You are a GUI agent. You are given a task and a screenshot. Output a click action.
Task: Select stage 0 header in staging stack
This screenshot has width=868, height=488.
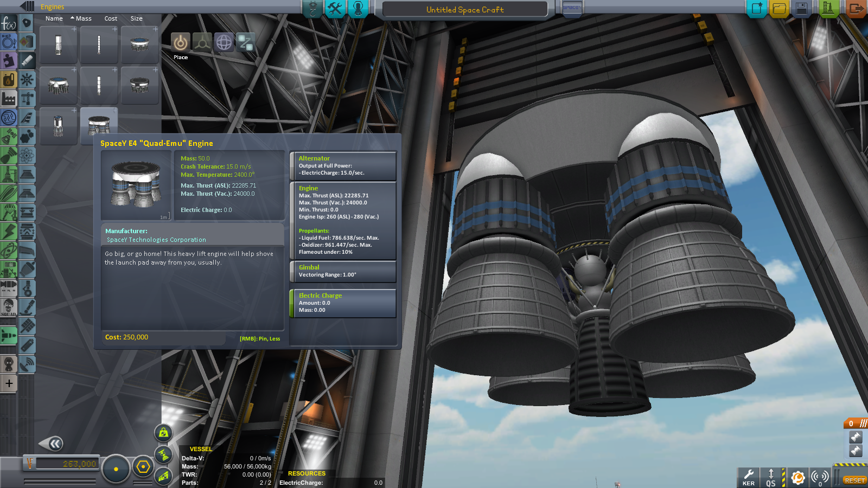click(x=856, y=423)
